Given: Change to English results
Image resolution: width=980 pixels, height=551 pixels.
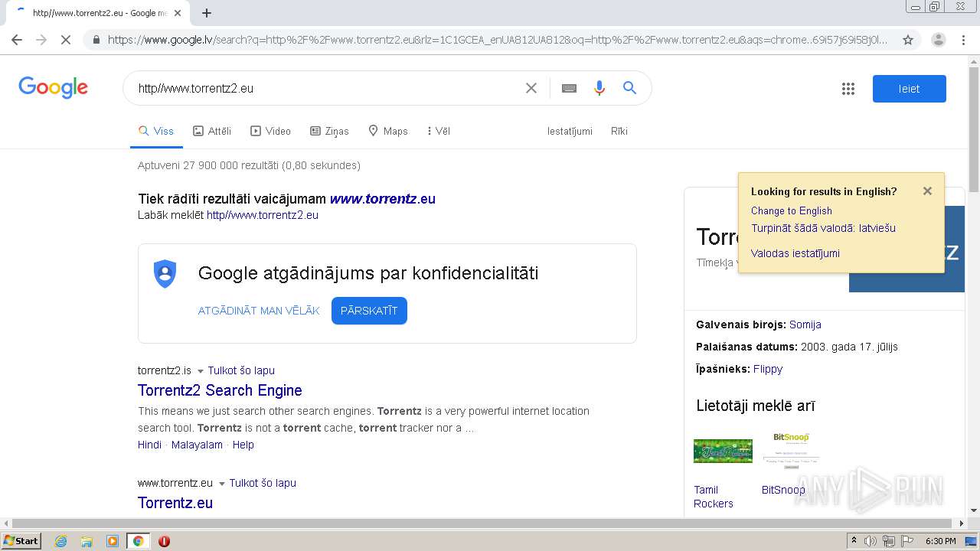Looking at the screenshot, I should 792,210.
